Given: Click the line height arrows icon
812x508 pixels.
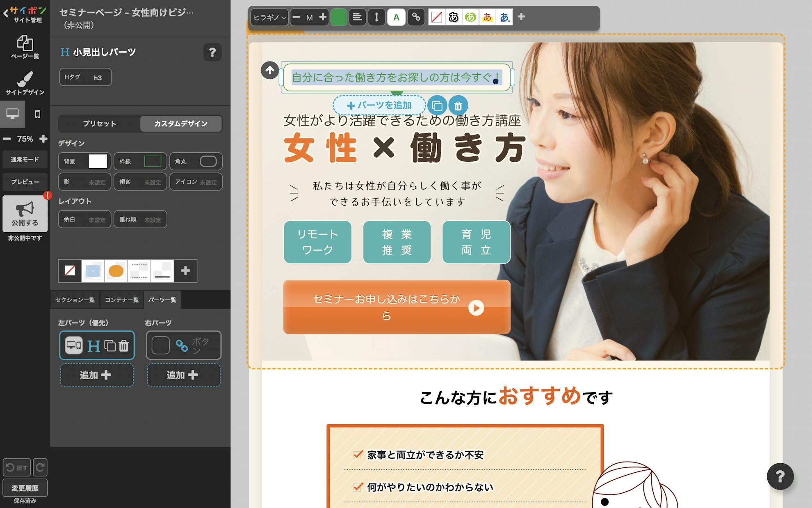Looking at the screenshot, I should 376,17.
